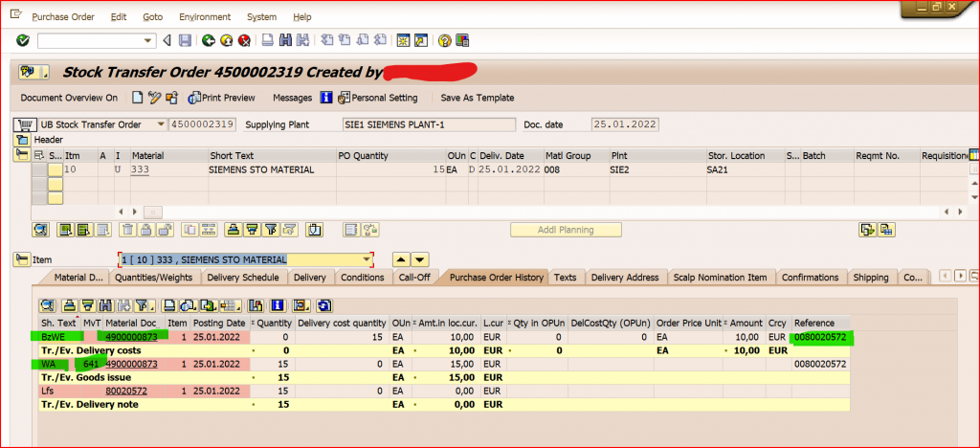Toggle the Header expand button
This screenshot has height=448, width=980.
(x=22, y=140)
